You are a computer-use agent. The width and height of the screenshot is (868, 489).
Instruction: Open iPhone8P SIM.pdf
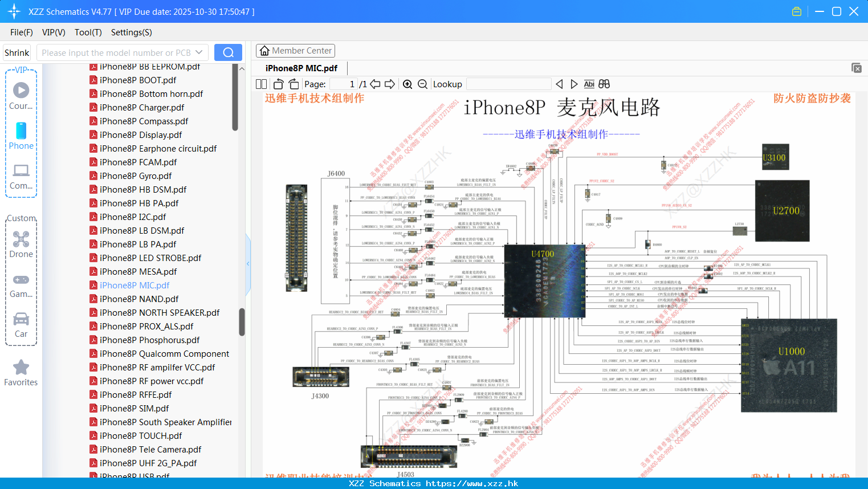tap(134, 409)
